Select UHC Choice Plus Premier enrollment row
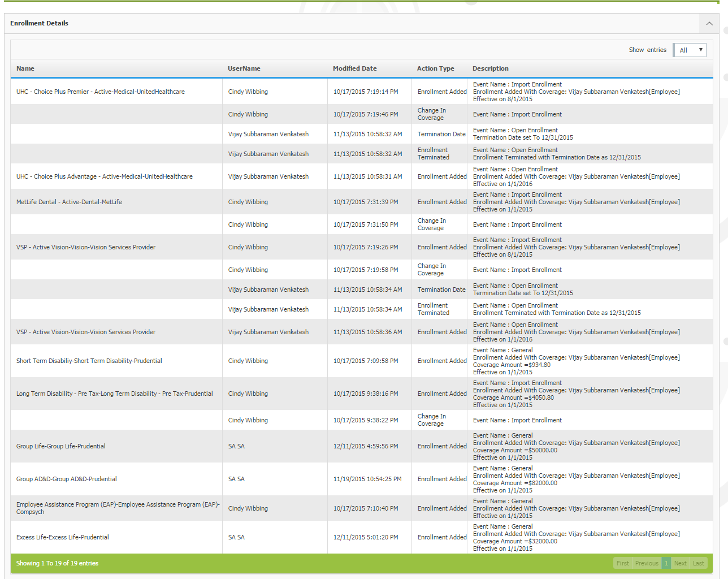Image resolution: width=728 pixels, height=579 pixels. pos(100,92)
